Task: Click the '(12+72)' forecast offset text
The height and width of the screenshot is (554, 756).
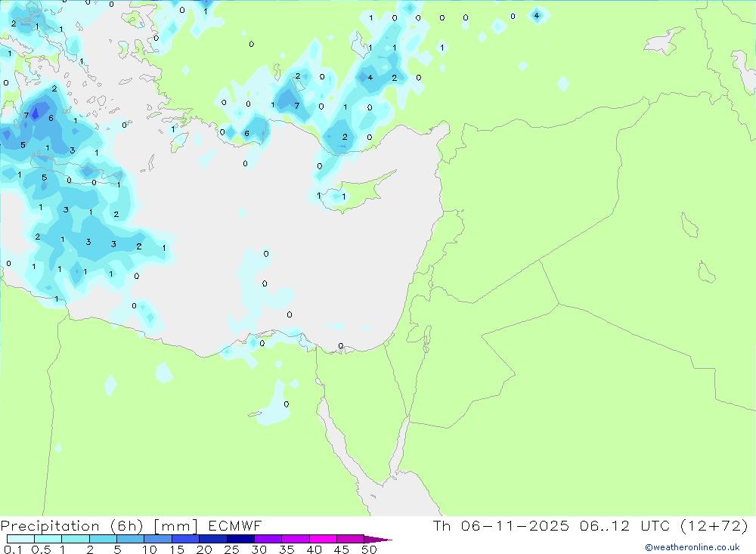Action: point(714,525)
